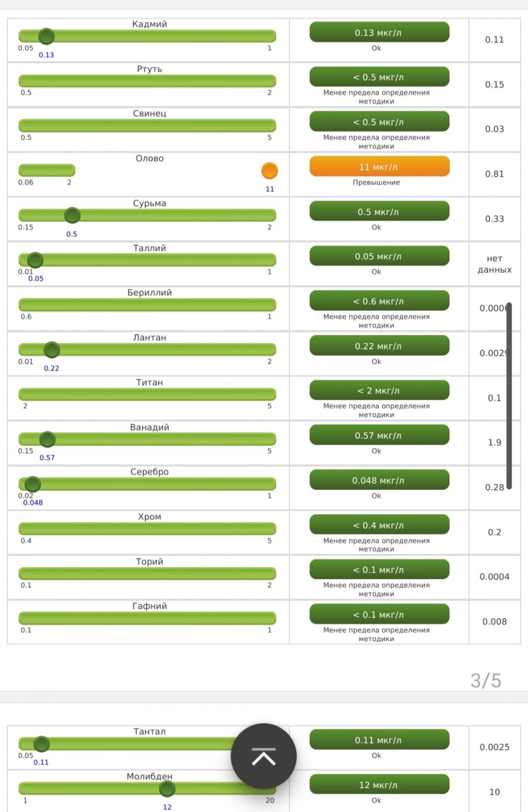This screenshot has height=812, width=528.
Task: Click the Таллий slider knob
Action: (35, 260)
